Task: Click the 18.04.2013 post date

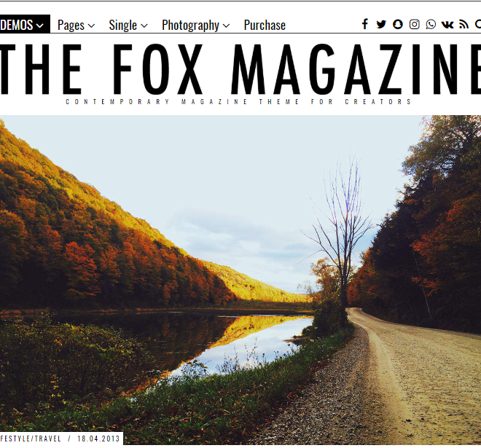Action: click(x=98, y=439)
